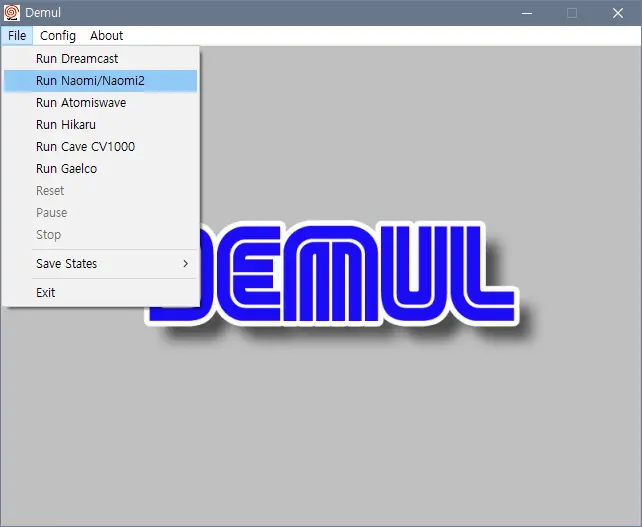Open the Config menu

click(58, 36)
